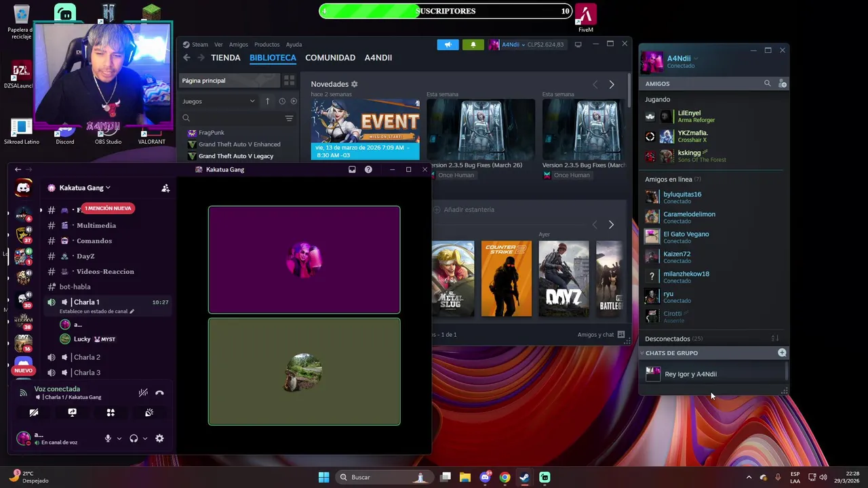Focus the green video tile in Discord call

[304, 371]
